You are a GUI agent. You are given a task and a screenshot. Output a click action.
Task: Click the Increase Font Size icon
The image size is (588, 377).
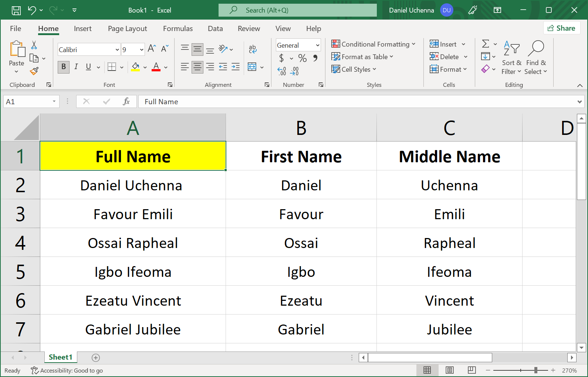click(152, 48)
